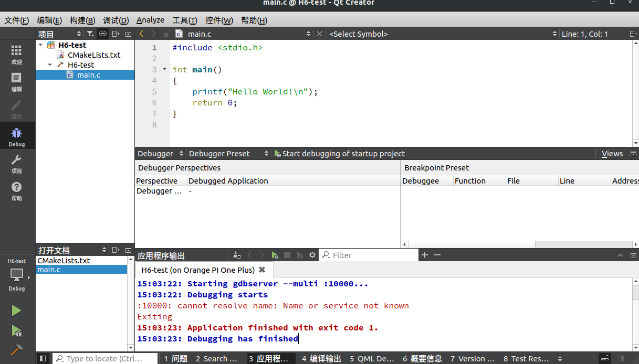Click the output Filter input field
This screenshot has height=364, width=639.
[x=369, y=255]
